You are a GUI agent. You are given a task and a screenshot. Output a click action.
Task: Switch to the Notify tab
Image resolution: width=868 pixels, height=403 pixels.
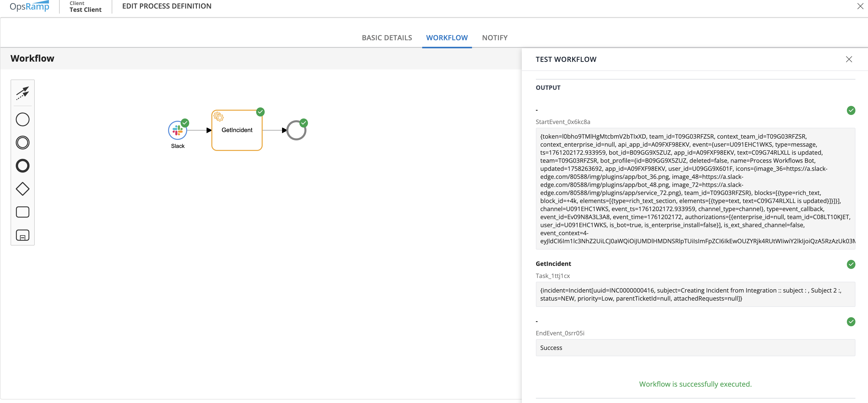[x=494, y=38]
